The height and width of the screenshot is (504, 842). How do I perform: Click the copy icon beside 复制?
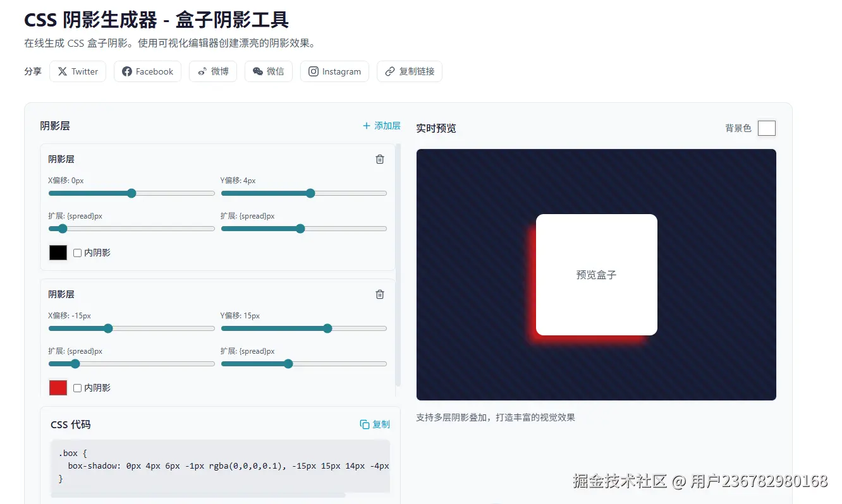click(x=365, y=424)
